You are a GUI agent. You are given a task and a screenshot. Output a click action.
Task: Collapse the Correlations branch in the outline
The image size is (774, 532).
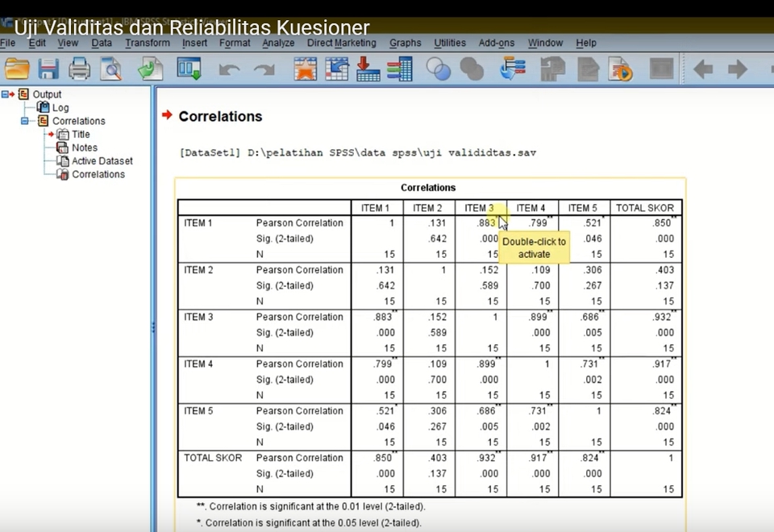click(x=25, y=120)
